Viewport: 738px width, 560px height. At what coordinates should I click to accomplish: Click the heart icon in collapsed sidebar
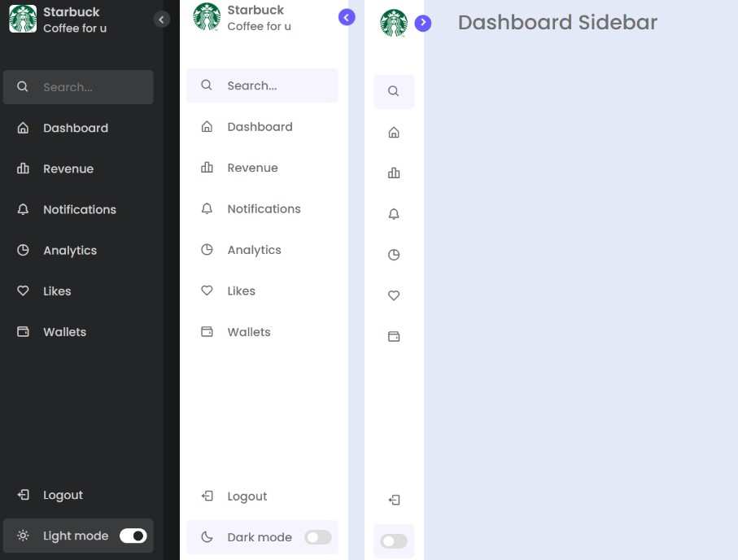tap(394, 295)
